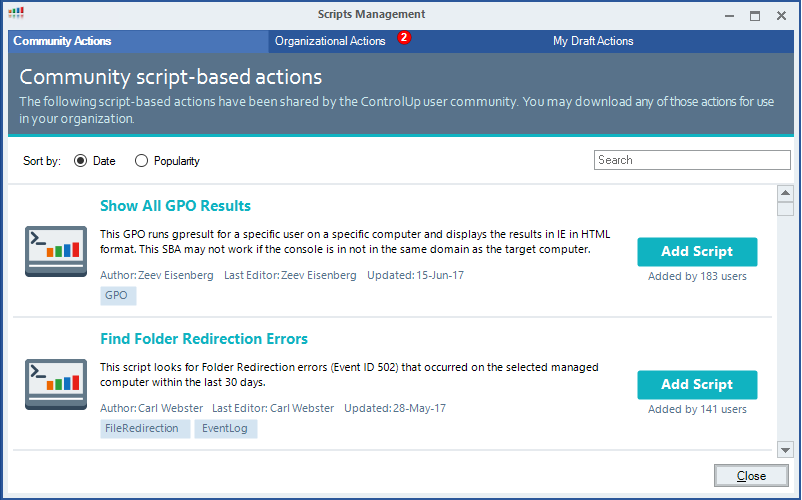Add the Find Folder Redirection Errors script
The image size is (802, 500).
[x=697, y=384]
